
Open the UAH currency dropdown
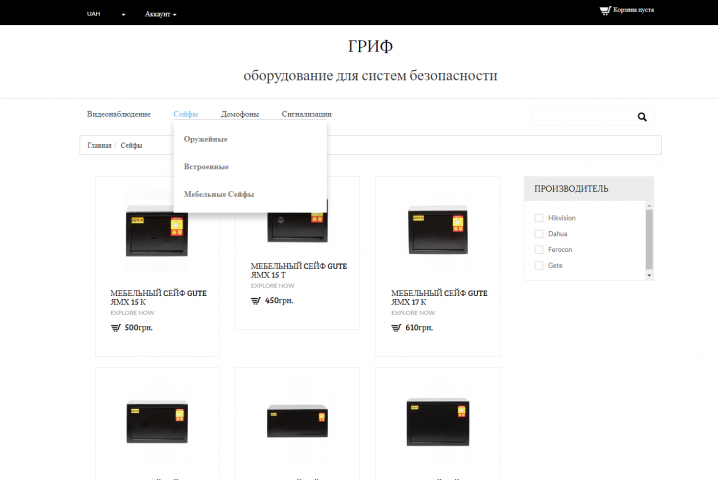click(x=106, y=14)
